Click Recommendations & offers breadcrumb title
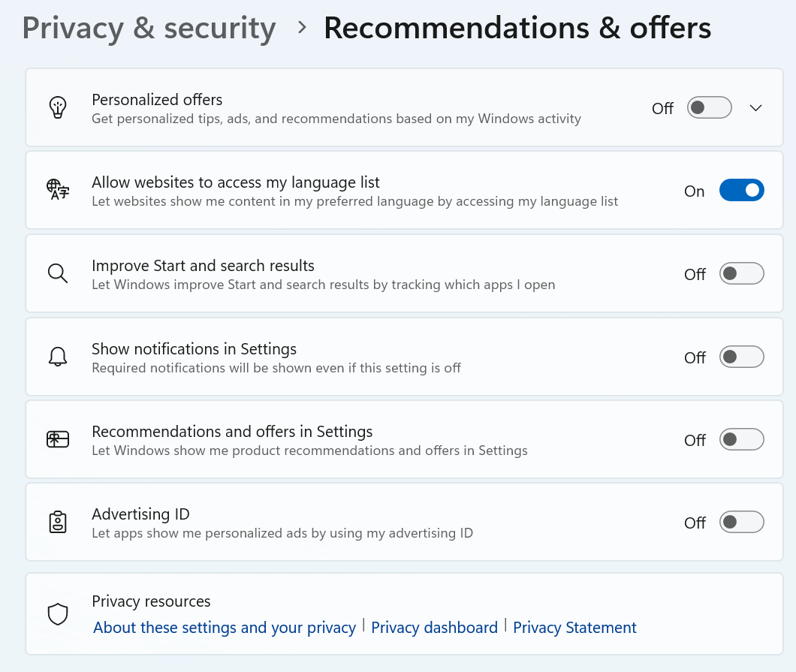The width and height of the screenshot is (796, 672). point(517,28)
